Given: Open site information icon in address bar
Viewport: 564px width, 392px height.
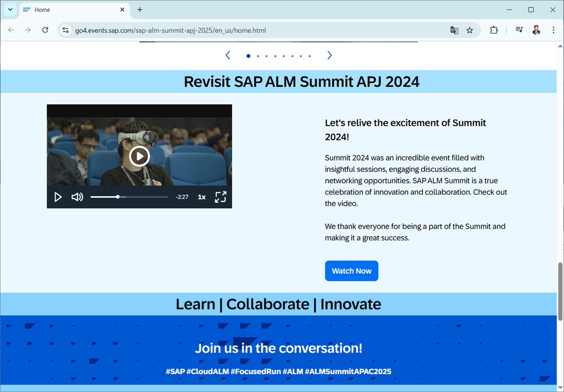Looking at the screenshot, I should point(66,30).
